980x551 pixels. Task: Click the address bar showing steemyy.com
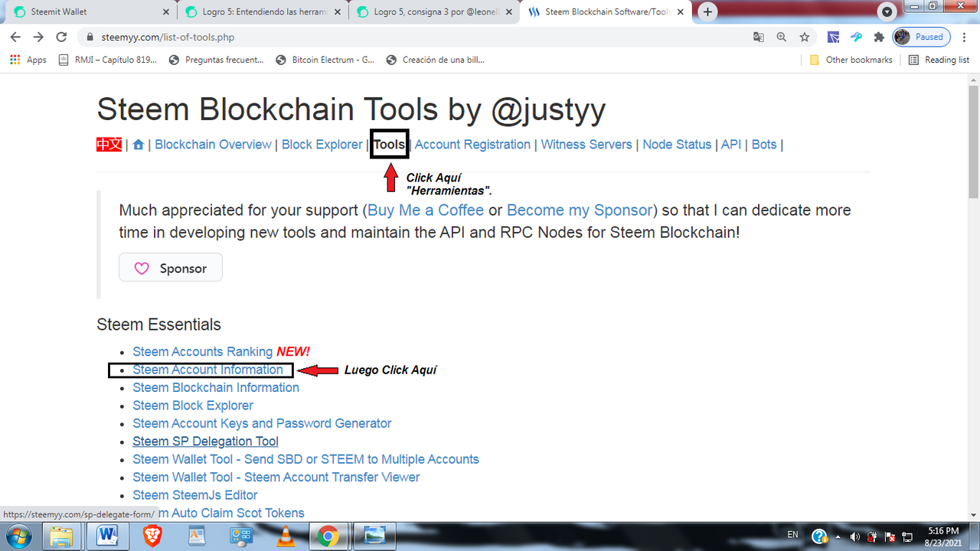click(x=413, y=37)
